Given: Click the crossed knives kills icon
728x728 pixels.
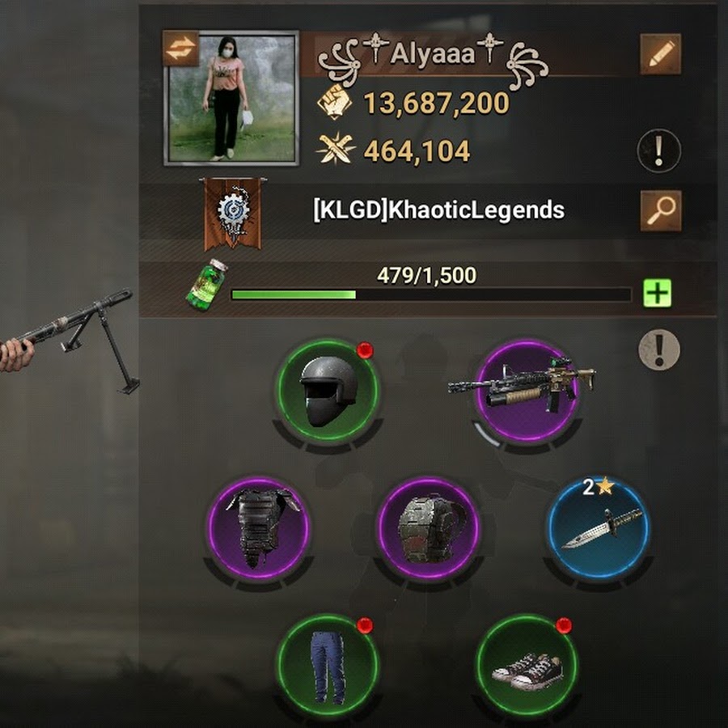Looking at the screenshot, I should (334, 149).
